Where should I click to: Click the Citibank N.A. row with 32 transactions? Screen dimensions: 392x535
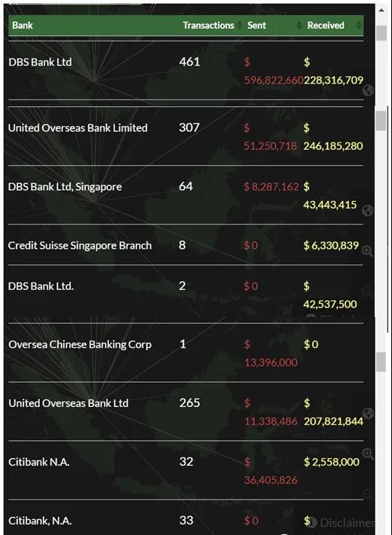(185, 470)
